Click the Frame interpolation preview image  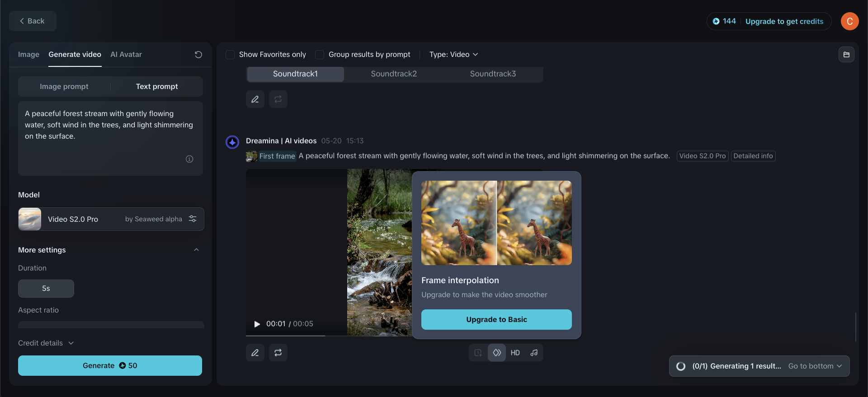pyautogui.click(x=496, y=223)
